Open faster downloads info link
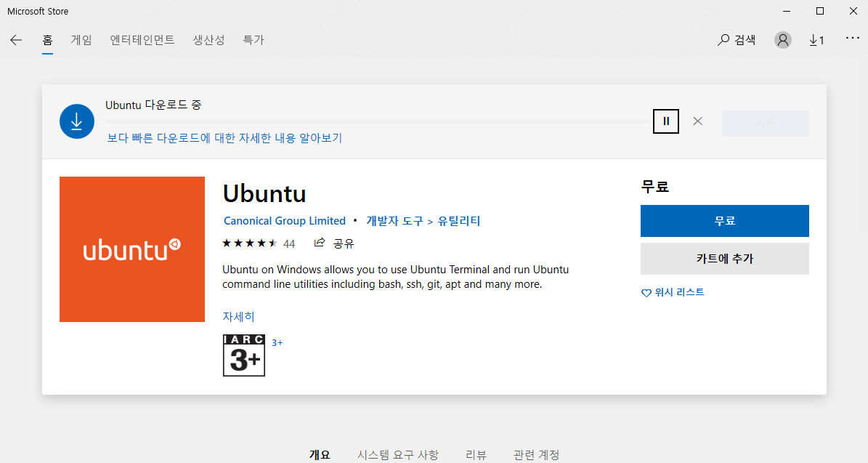Screen dimensions: 868x463 (224, 138)
